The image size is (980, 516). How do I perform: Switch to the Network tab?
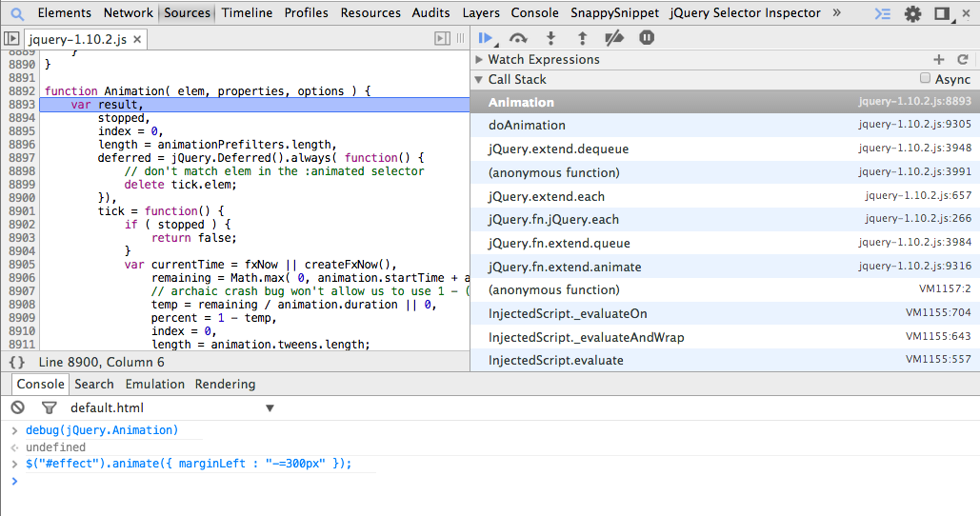click(x=128, y=13)
